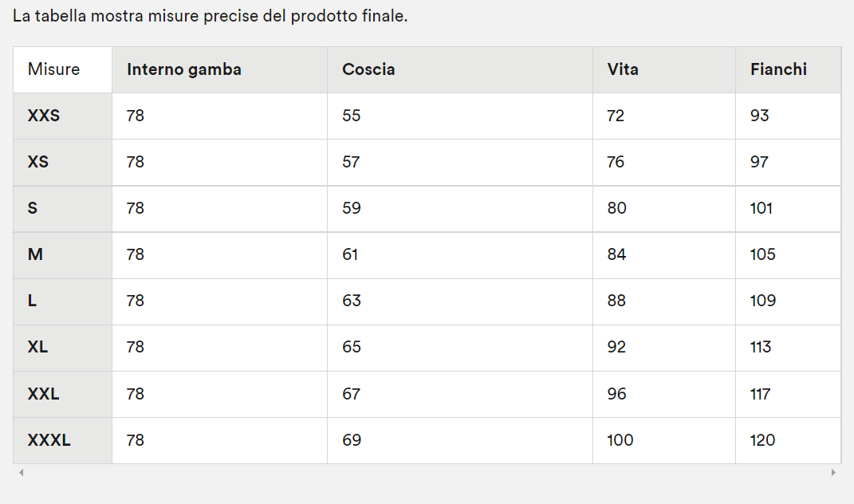Click the right scroll arrow below table
854x504 pixels.
click(x=833, y=472)
